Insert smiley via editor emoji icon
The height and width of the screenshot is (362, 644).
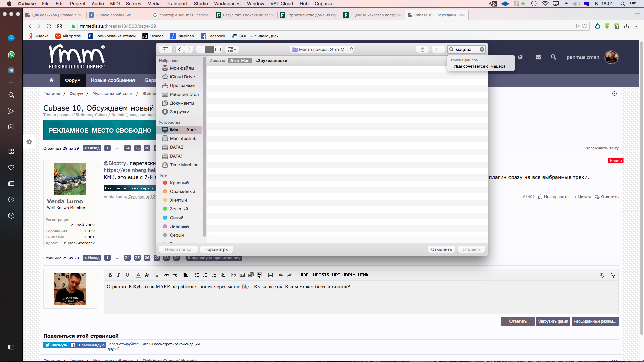pos(233,275)
